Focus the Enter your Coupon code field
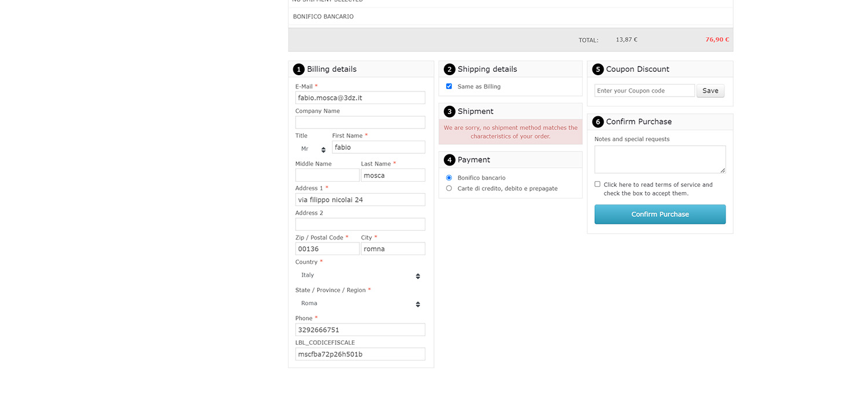Screen dimensions: 868x405 coord(644,91)
